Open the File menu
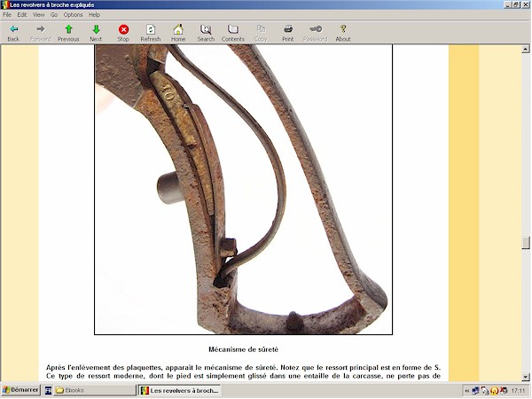This screenshot has width=532, height=399. click(x=7, y=15)
